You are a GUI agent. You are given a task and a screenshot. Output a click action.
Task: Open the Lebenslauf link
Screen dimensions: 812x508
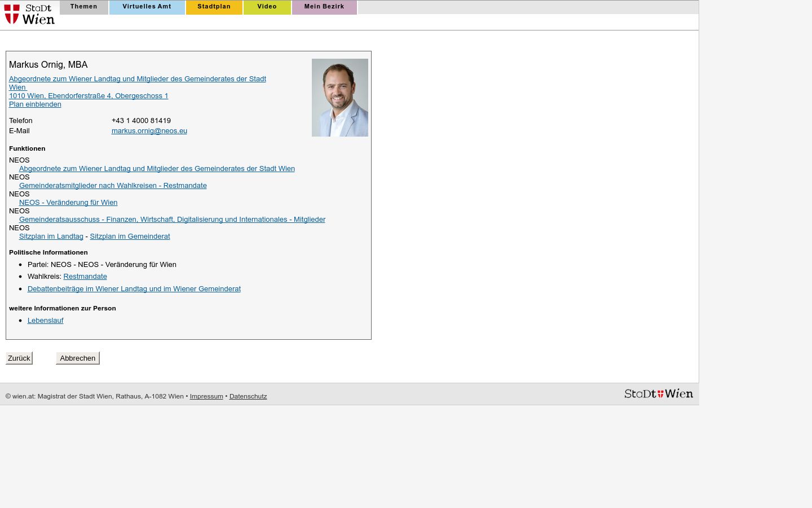[46, 321]
